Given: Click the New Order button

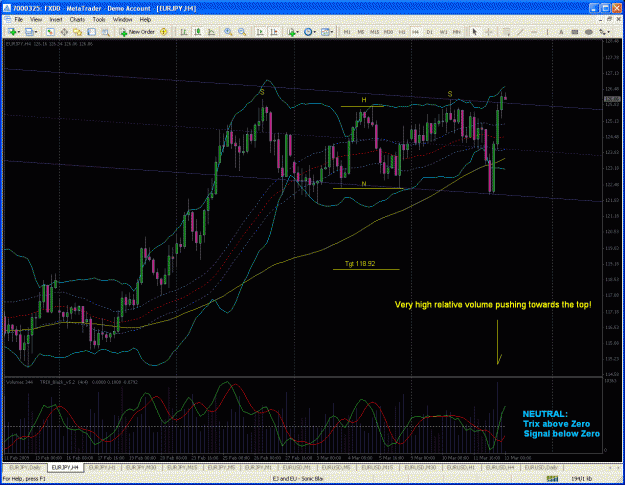Looking at the screenshot, I should pyautogui.click(x=137, y=32).
